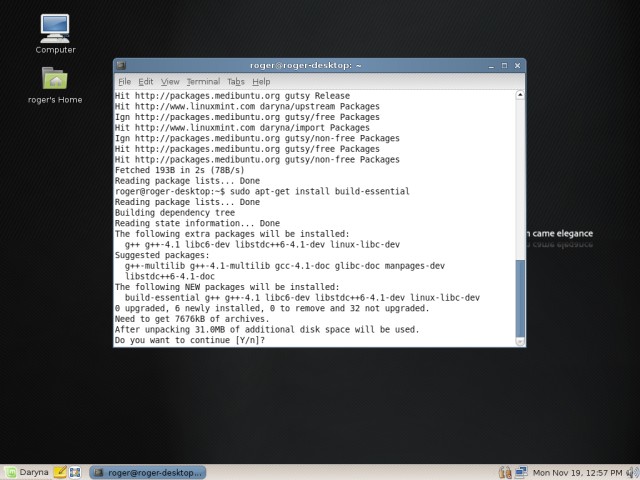Click the 'gutsy Release' line at top

[232, 96]
